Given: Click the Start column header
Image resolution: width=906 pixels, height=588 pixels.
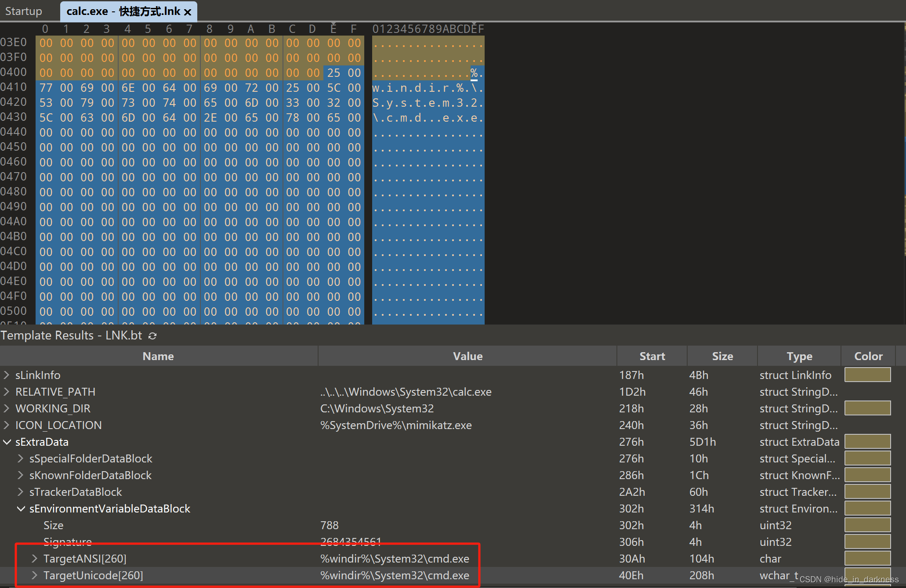Looking at the screenshot, I should tap(652, 356).
